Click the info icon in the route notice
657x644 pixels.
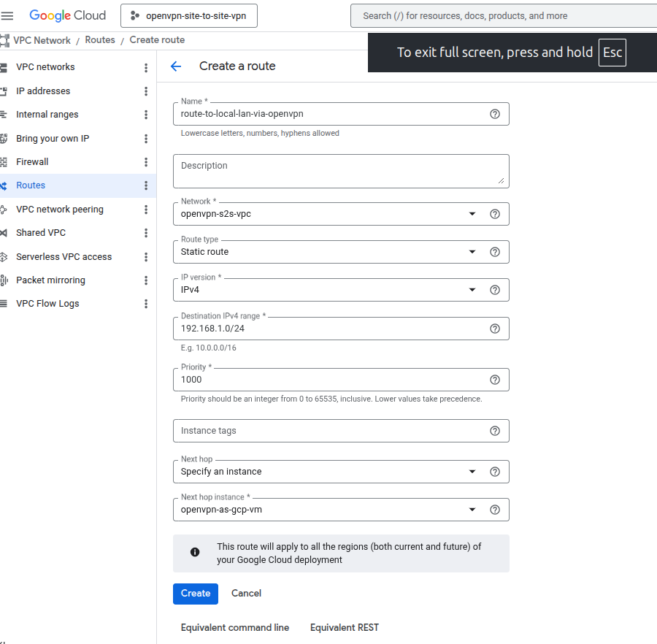click(195, 552)
